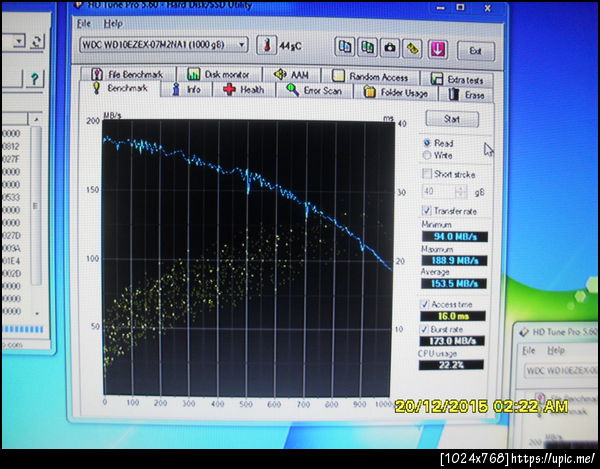Click the Average 153.5 MB/s value
The image size is (600, 469).
coord(454,283)
